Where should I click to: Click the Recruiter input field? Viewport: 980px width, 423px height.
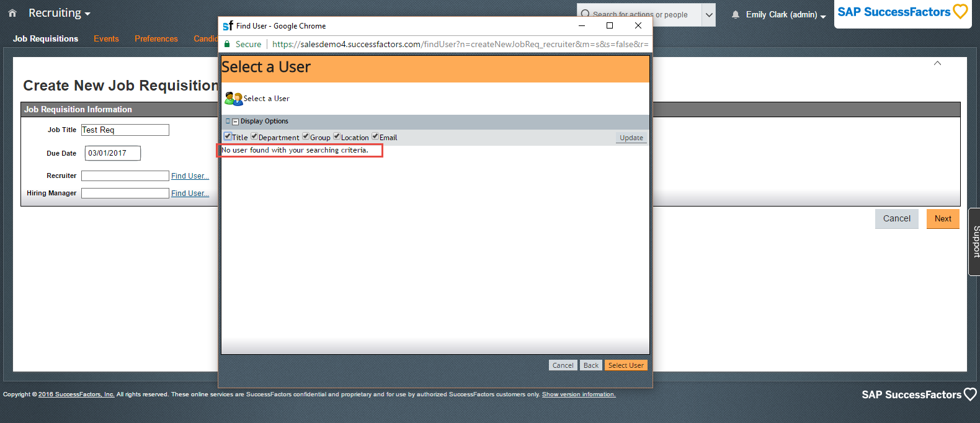[125, 176]
